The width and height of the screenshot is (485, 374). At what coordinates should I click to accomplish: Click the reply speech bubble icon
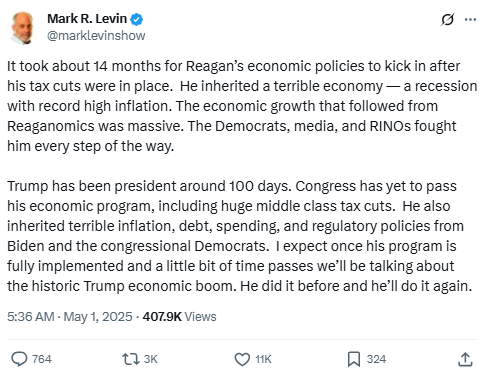click(19, 359)
